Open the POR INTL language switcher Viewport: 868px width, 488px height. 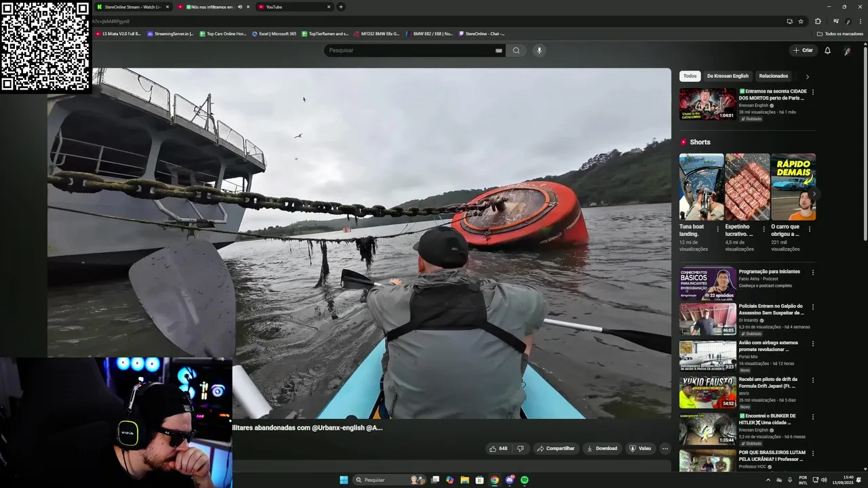coord(803,480)
